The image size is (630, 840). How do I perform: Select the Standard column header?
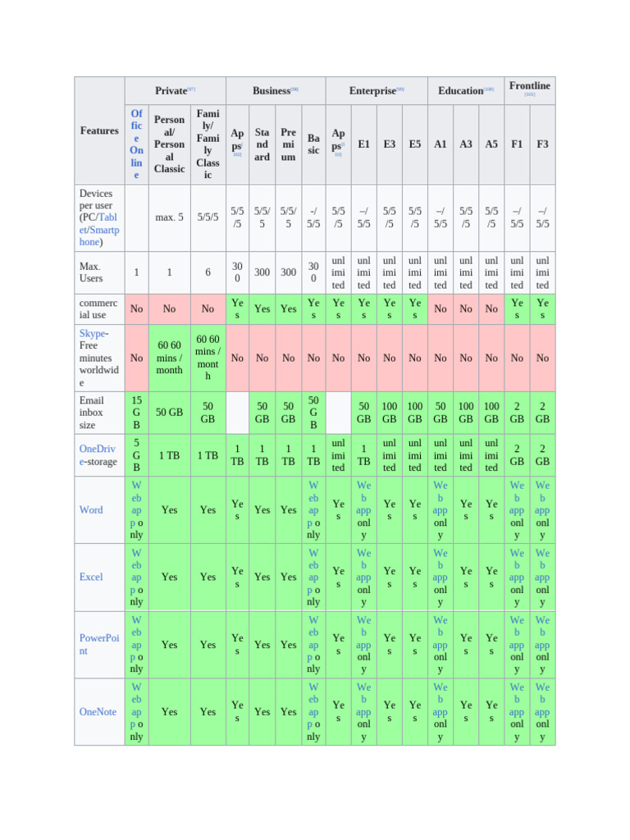click(x=262, y=144)
